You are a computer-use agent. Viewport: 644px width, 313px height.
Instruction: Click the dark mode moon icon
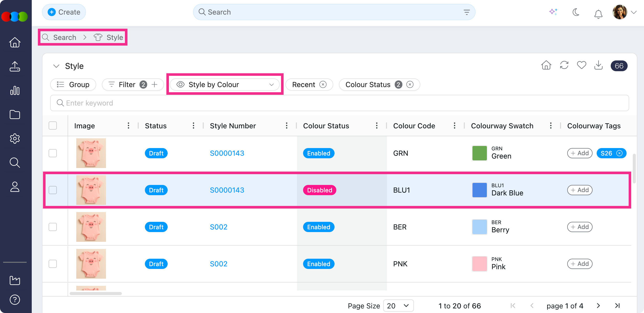(x=576, y=12)
